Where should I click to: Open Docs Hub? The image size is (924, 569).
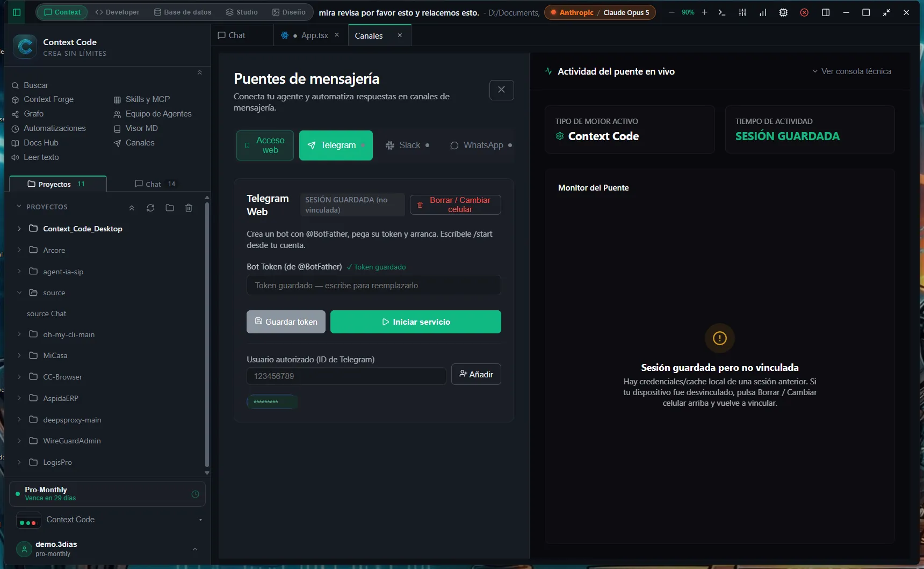pyautogui.click(x=35, y=143)
